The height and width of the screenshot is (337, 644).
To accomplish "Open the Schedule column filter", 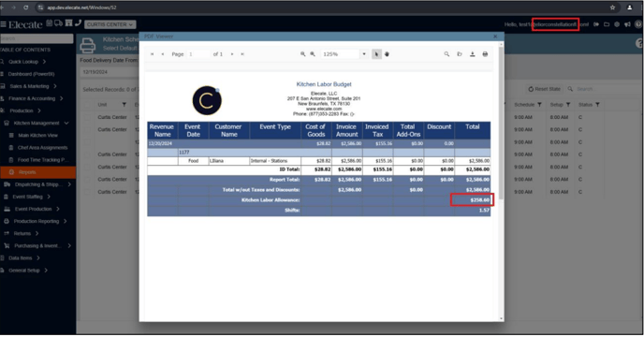I will 540,105.
